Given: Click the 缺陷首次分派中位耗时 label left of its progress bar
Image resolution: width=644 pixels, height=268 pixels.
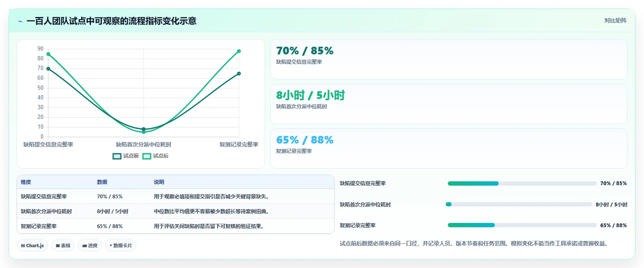Looking at the screenshot, I should 365,204.
